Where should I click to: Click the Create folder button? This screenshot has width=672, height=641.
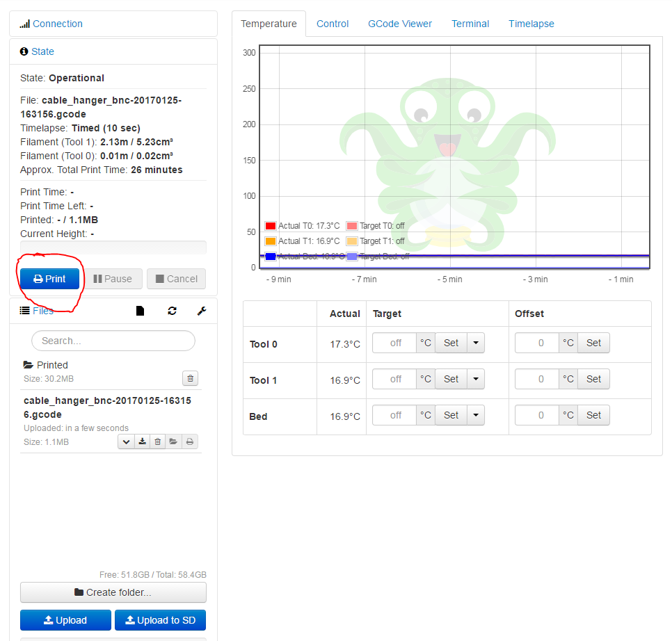coord(113,592)
